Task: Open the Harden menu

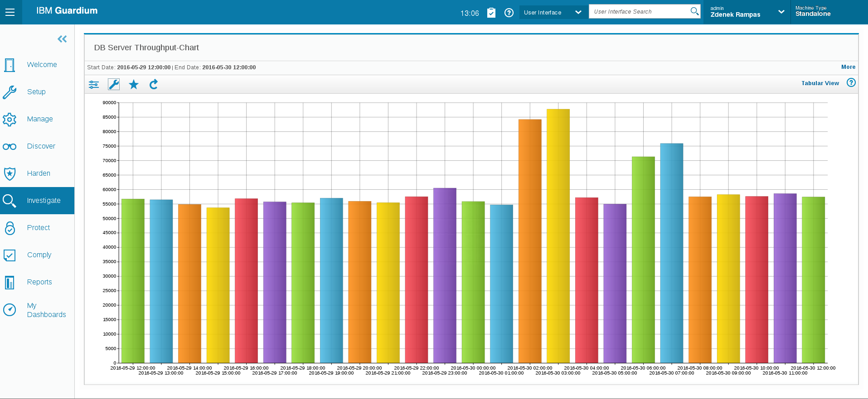Action: (x=39, y=173)
